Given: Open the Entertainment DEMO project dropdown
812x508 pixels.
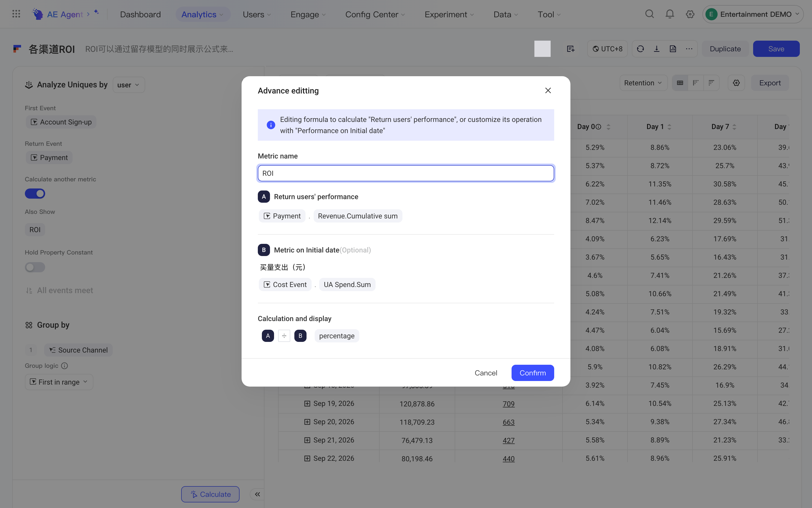Looking at the screenshot, I should [753, 14].
